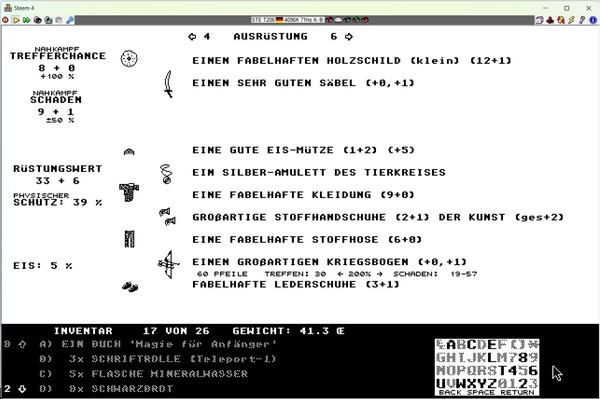Click the German flag in the status bar
This screenshot has width=600, height=399.
click(x=279, y=20)
